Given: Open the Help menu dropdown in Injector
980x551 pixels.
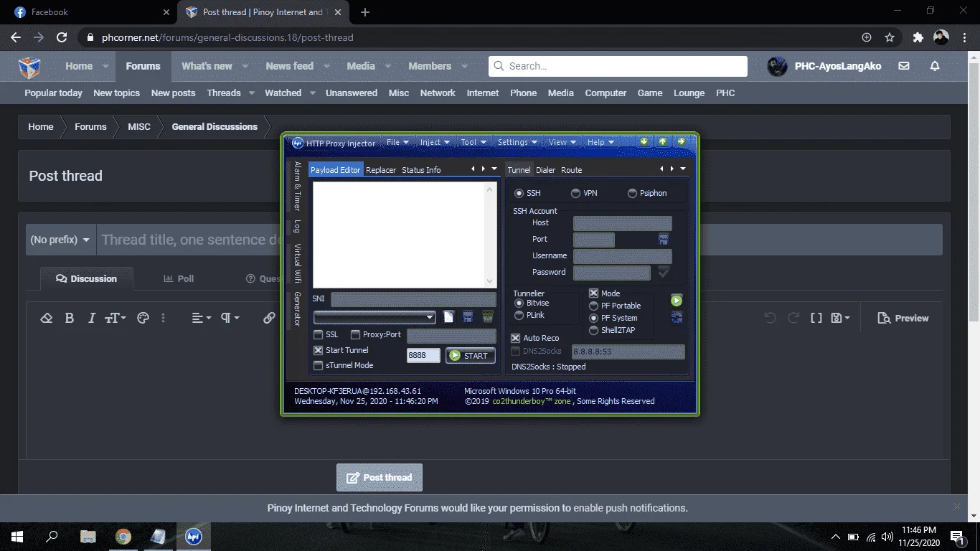Looking at the screenshot, I should pyautogui.click(x=601, y=142).
